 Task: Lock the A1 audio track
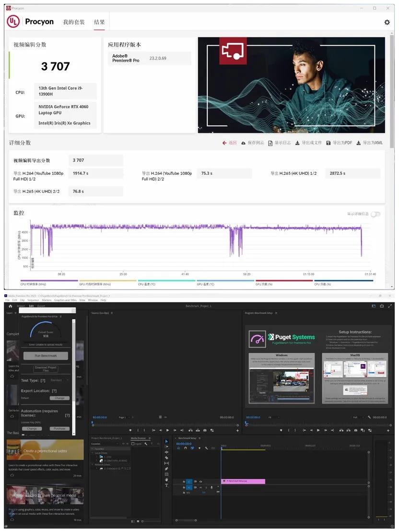pos(184,487)
